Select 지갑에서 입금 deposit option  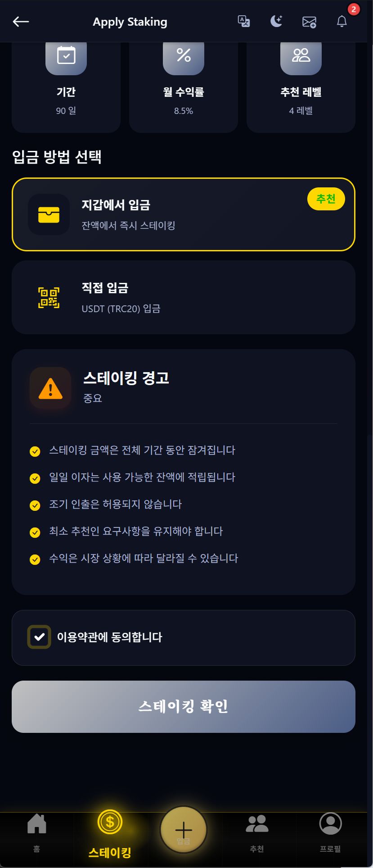pyautogui.click(x=184, y=214)
